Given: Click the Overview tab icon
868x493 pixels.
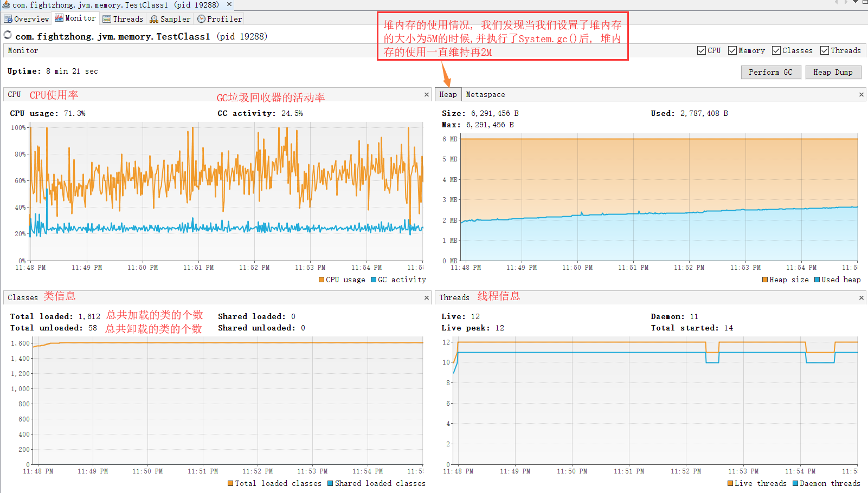Looking at the screenshot, I should pos(8,19).
